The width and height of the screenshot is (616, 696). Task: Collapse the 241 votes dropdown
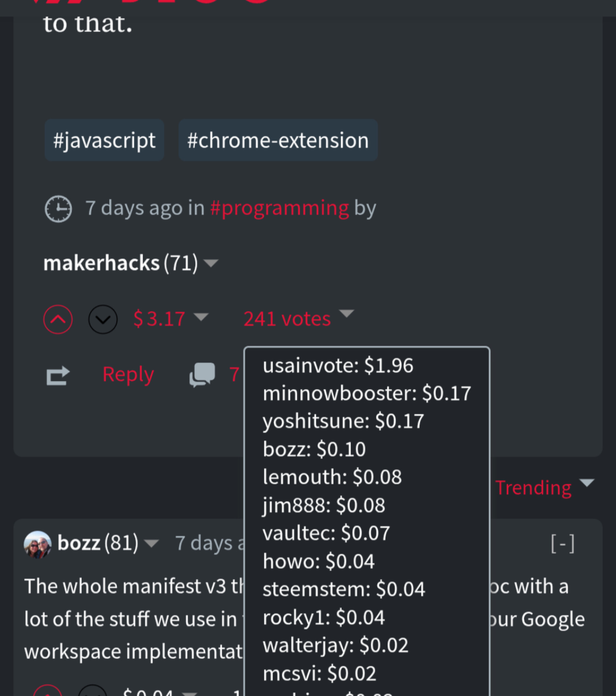click(347, 313)
